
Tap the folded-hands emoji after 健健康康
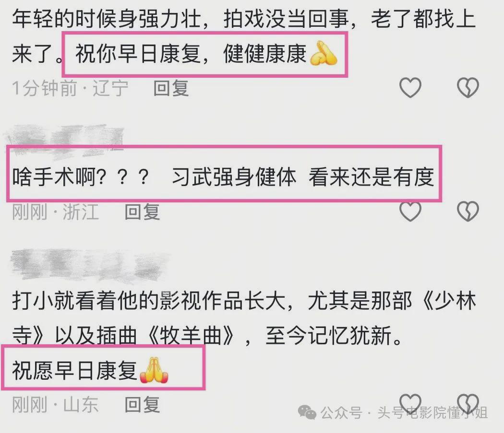[324, 53]
